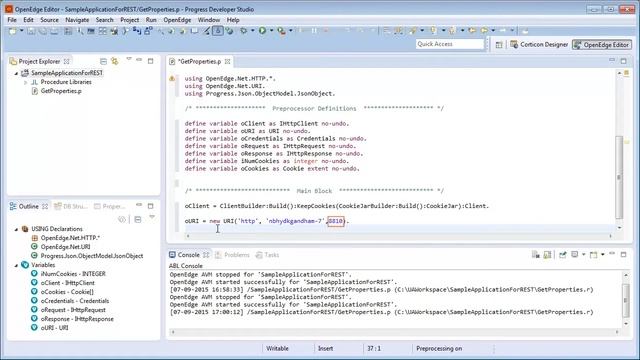This screenshot has height=360, width=640.
Task: Click the Run green play icon
Action: [x=262, y=31]
